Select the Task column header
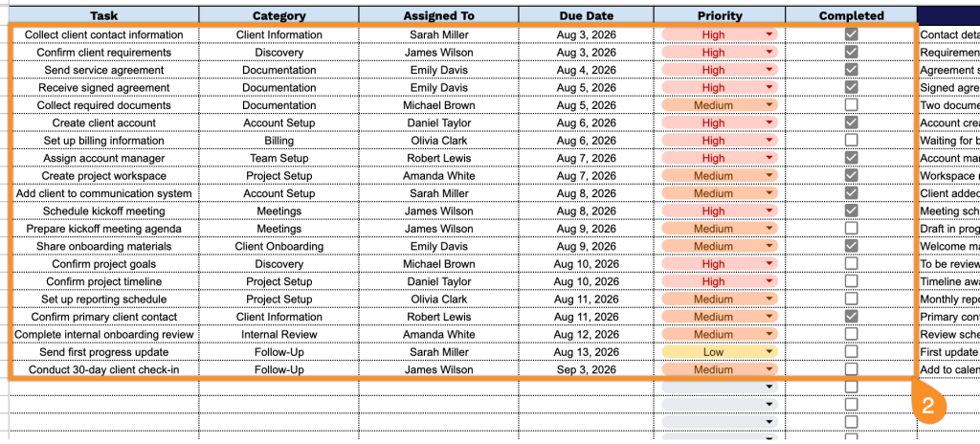Viewport: 980px width, 444px height. click(x=103, y=15)
